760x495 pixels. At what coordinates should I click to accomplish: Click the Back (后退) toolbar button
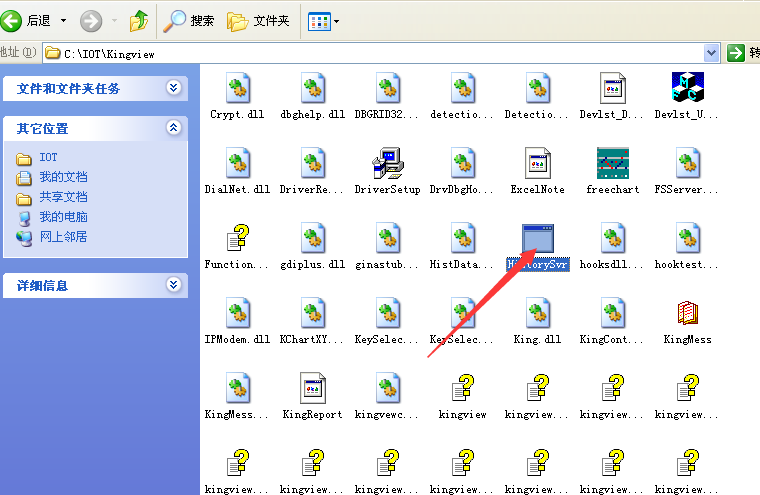[26, 21]
